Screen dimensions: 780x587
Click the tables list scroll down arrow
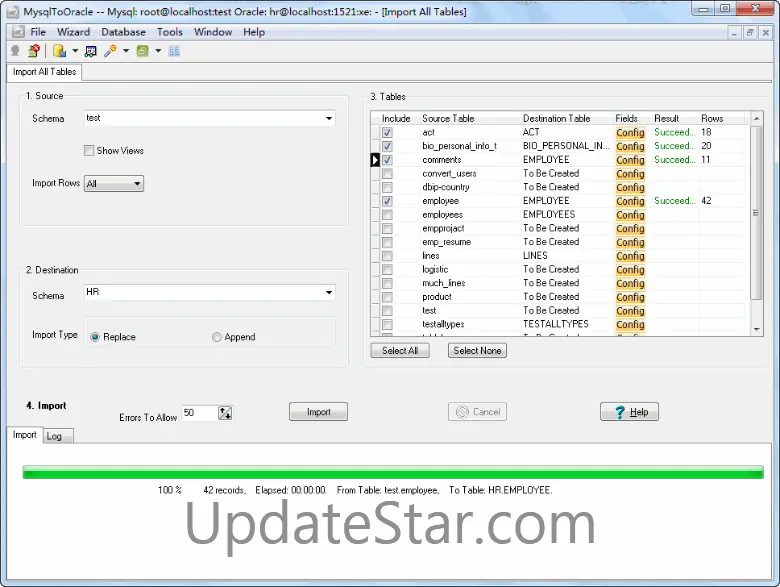pyautogui.click(x=757, y=329)
